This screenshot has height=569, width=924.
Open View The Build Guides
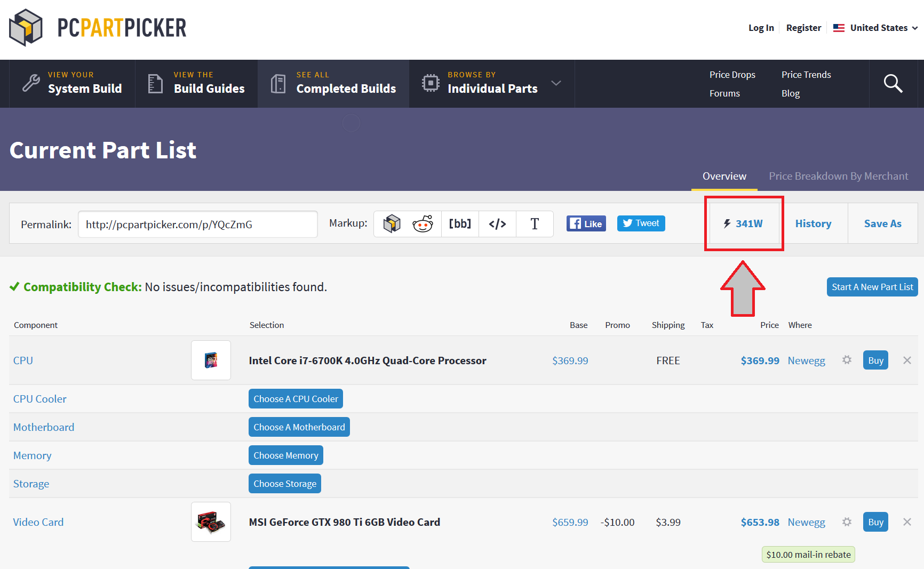point(197,84)
